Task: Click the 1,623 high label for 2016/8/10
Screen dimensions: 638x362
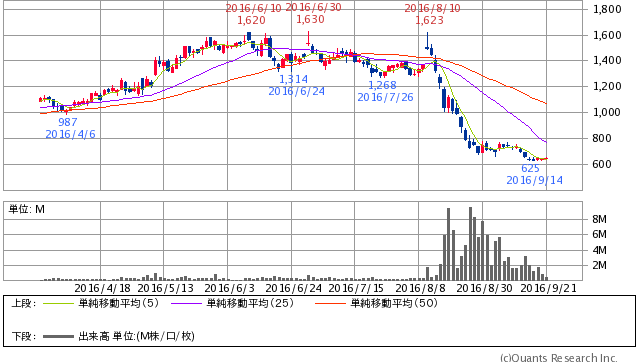Action: 430,20
